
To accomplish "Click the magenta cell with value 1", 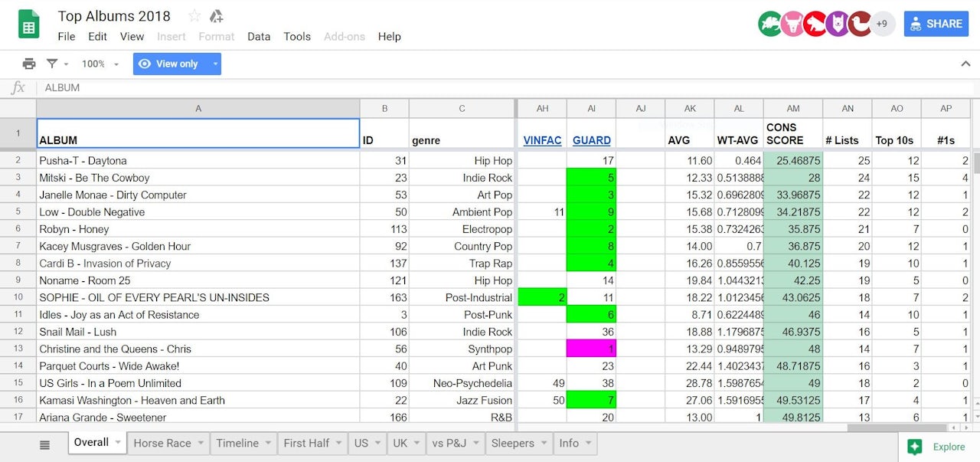I will click(x=591, y=349).
